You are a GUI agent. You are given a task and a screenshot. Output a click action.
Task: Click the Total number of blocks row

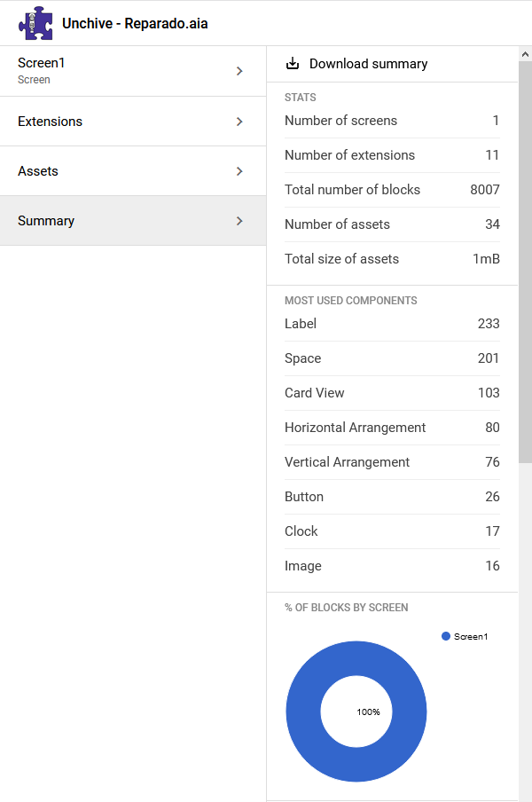[392, 190]
